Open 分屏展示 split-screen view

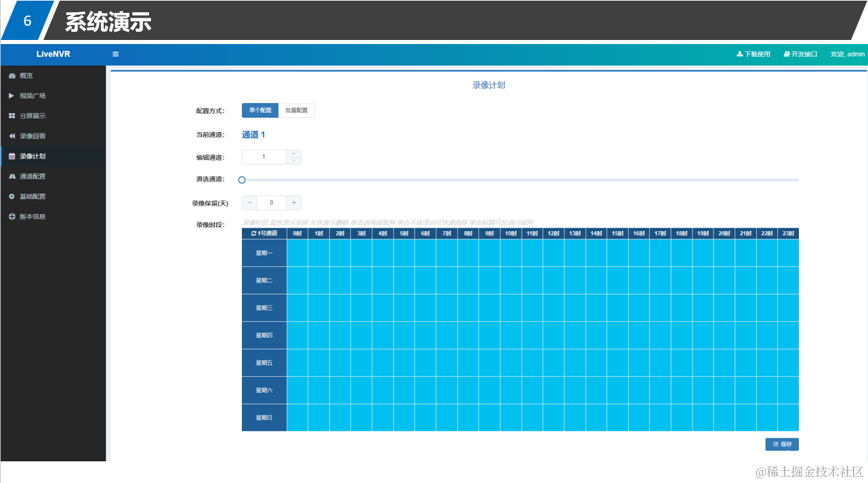tap(53, 116)
